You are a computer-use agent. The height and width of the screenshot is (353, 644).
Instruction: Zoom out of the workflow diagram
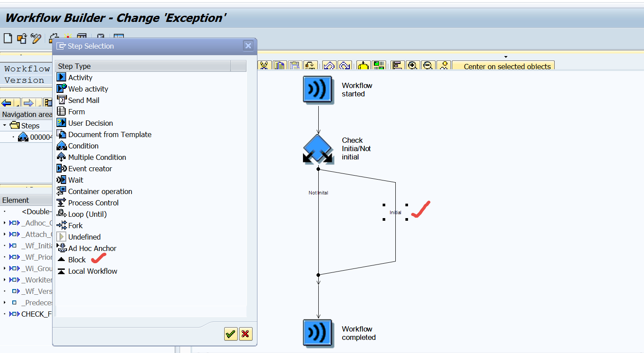coord(428,65)
